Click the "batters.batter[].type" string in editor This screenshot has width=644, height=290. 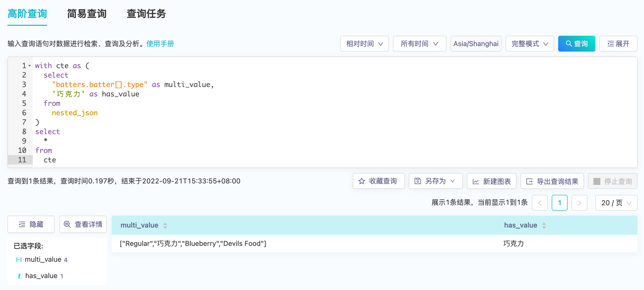tap(100, 85)
